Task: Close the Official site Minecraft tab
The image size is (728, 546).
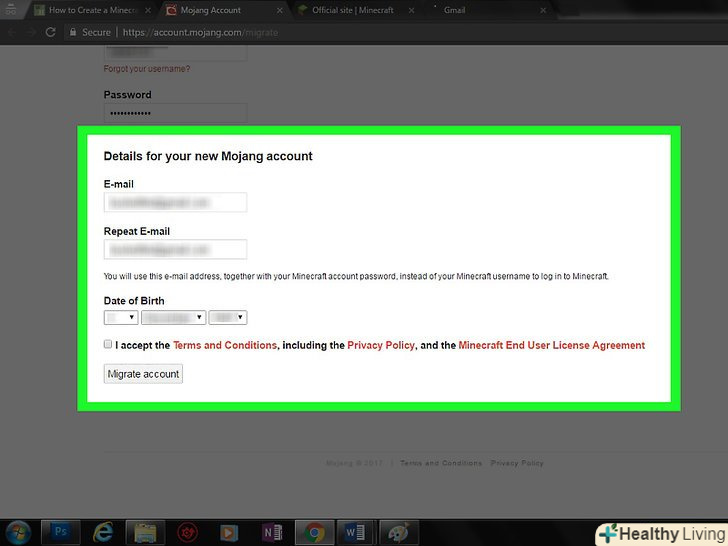Action: (x=411, y=10)
